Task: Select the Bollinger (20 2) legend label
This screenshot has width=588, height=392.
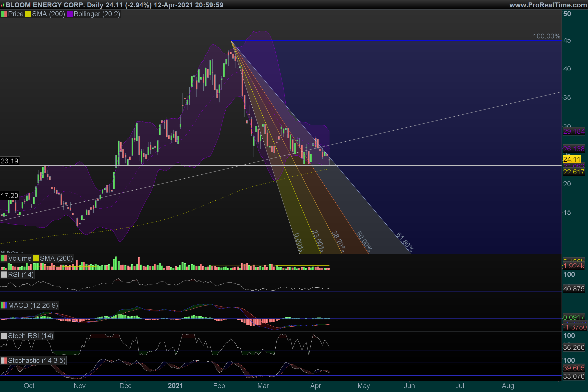Action: tap(97, 14)
